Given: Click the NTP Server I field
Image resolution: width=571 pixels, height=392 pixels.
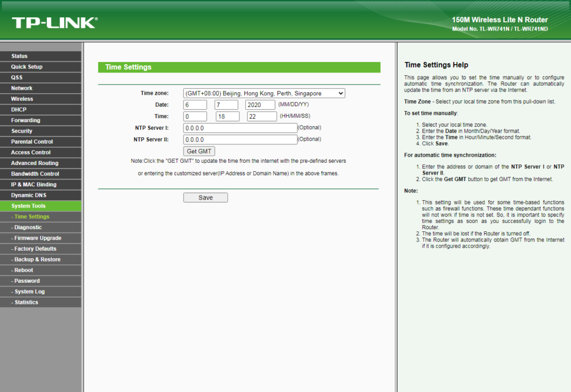Looking at the screenshot, I should click(240, 128).
